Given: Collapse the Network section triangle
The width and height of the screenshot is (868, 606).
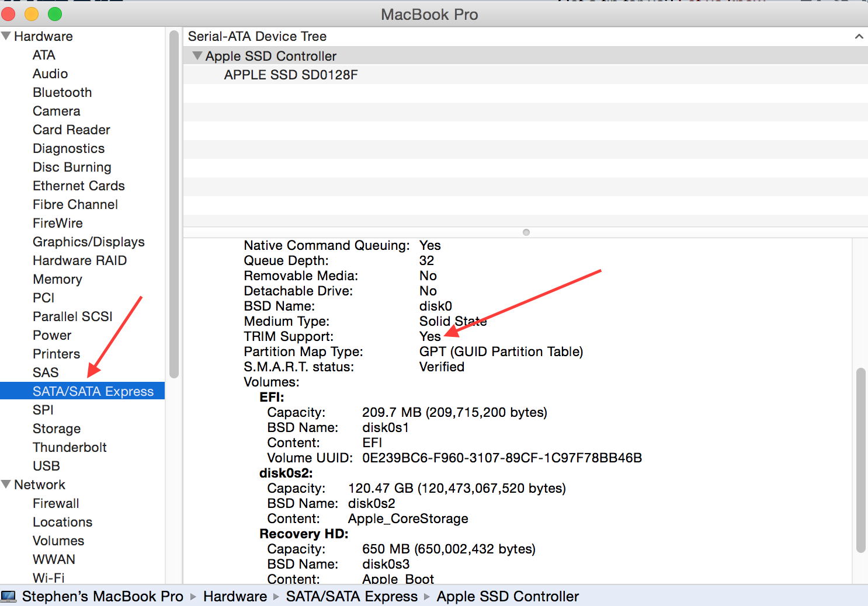Looking at the screenshot, I should tap(6, 485).
